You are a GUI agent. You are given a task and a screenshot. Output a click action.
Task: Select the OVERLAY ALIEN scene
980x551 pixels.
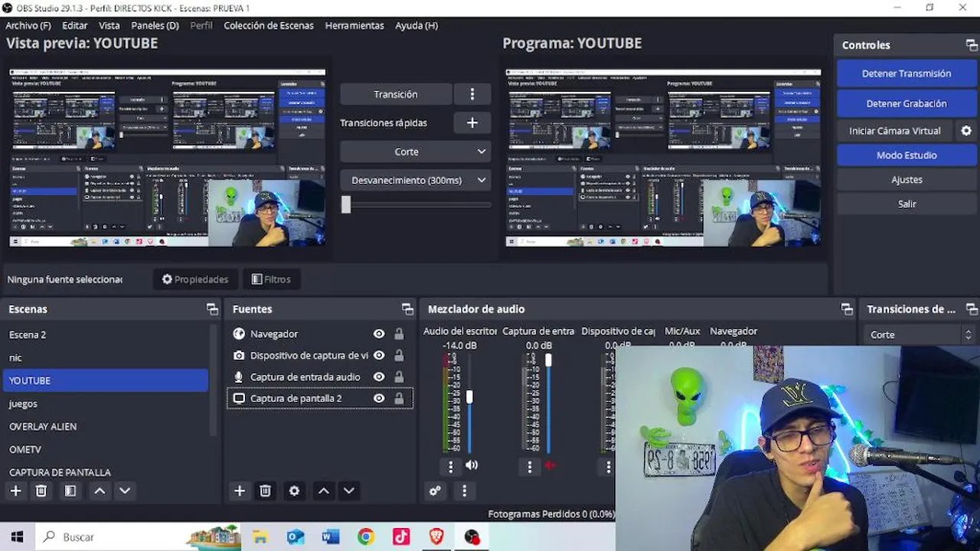[106, 426]
